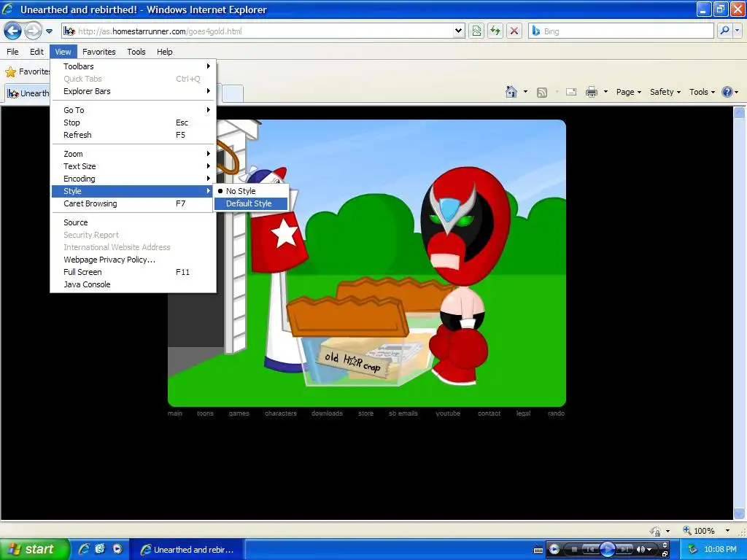Click the browser Back button
747x560 pixels.
click(13, 31)
